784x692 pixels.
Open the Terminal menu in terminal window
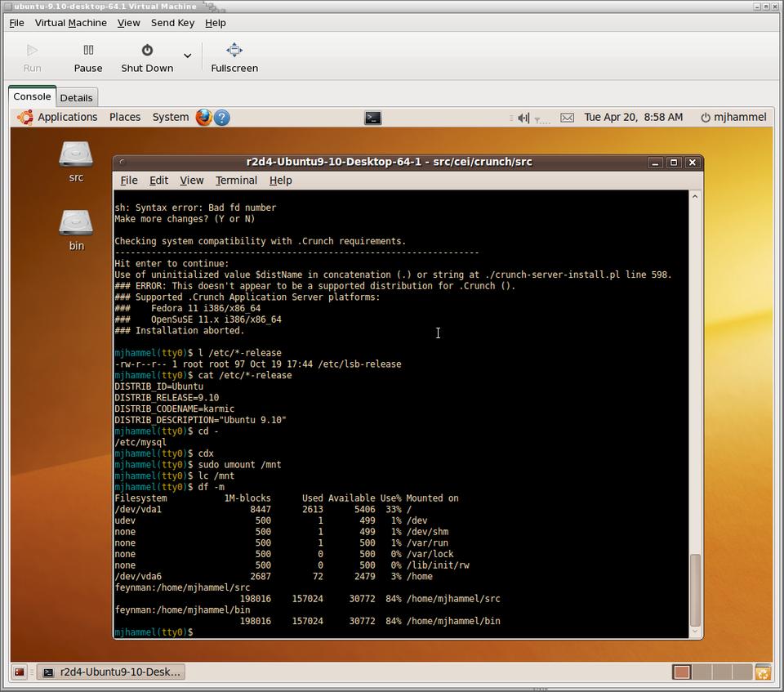pyautogui.click(x=236, y=180)
